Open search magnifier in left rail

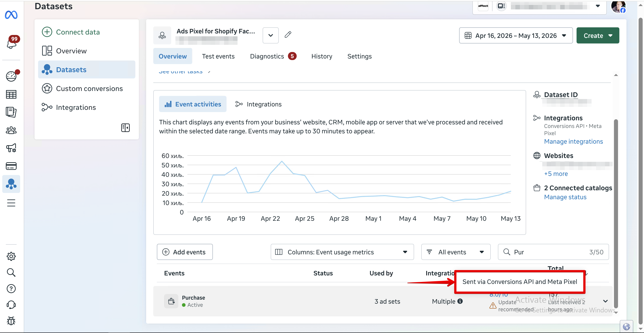[x=11, y=272]
